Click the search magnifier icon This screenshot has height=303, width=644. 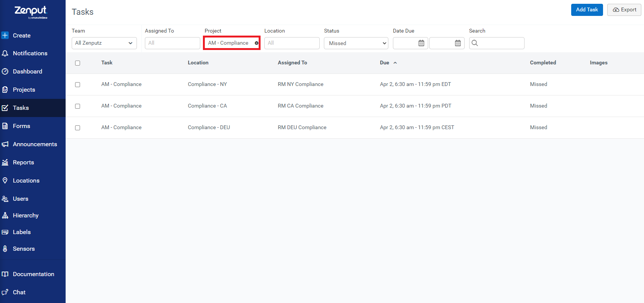[475, 43]
